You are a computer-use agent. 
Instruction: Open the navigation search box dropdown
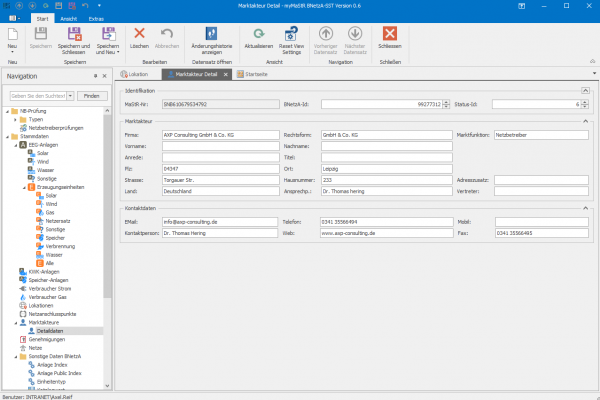pyautogui.click(x=71, y=95)
